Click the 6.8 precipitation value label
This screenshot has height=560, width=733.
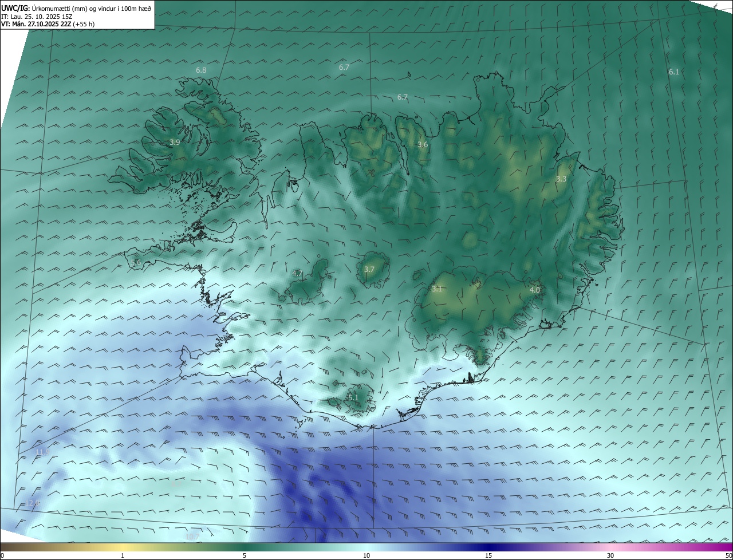(x=201, y=70)
